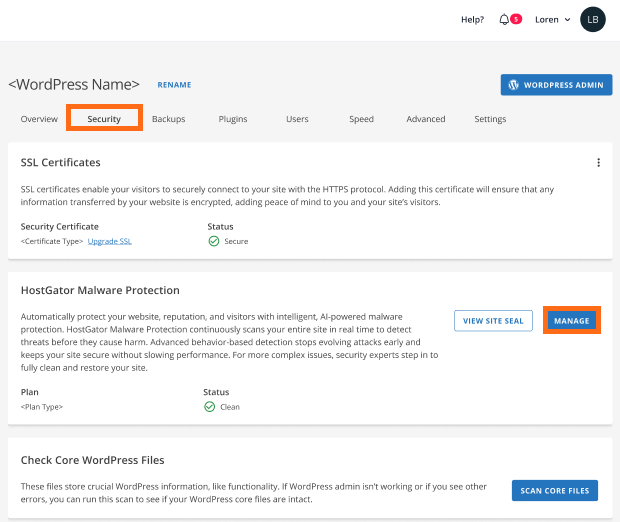Switch to the Plugins tab
Image resolution: width=620 pixels, height=522 pixels.
tap(233, 119)
